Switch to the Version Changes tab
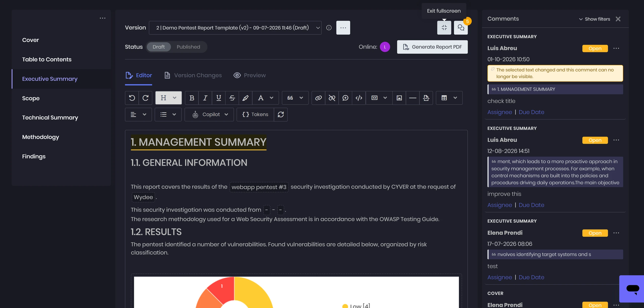 (193, 75)
